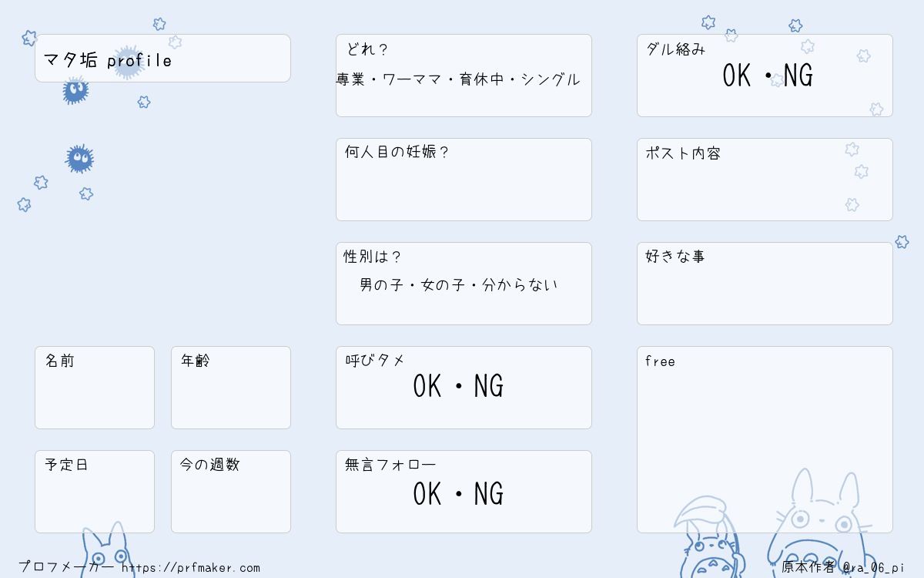This screenshot has height=578, width=924.
Task: Click the ポスト内容 field
Action: pyautogui.click(x=765, y=180)
